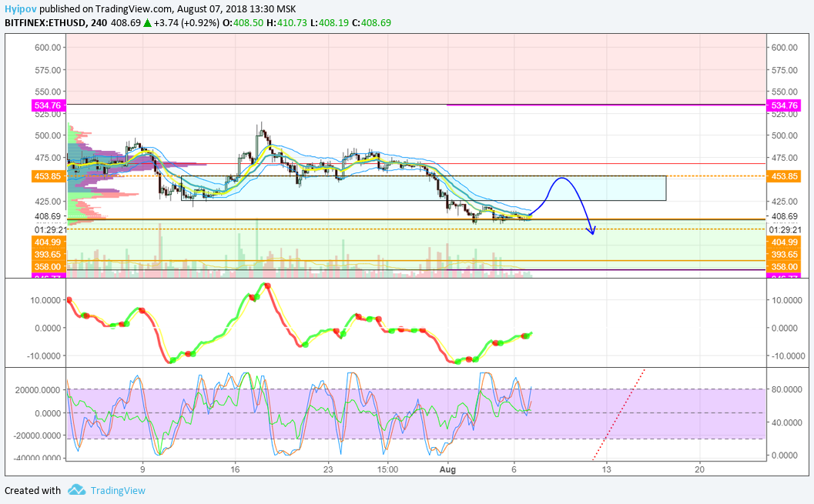Viewport: 814px width, 504px height.
Task: Click the right 404.99 orange level label
Action: [785, 242]
